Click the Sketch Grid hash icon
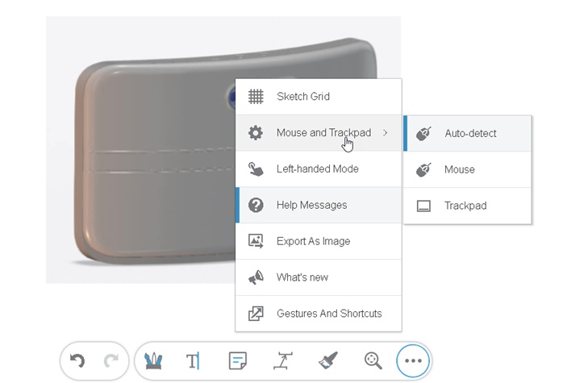The image size is (588, 383). pyautogui.click(x=256, y=97)
